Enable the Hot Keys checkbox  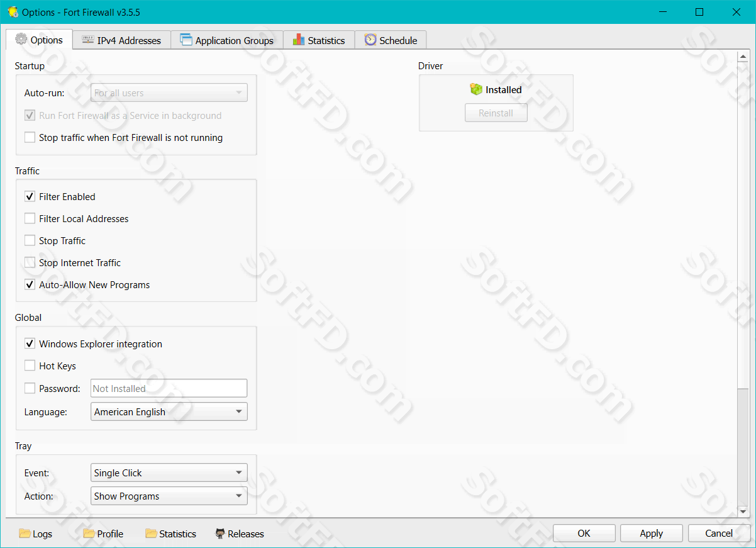pos(30,366)
